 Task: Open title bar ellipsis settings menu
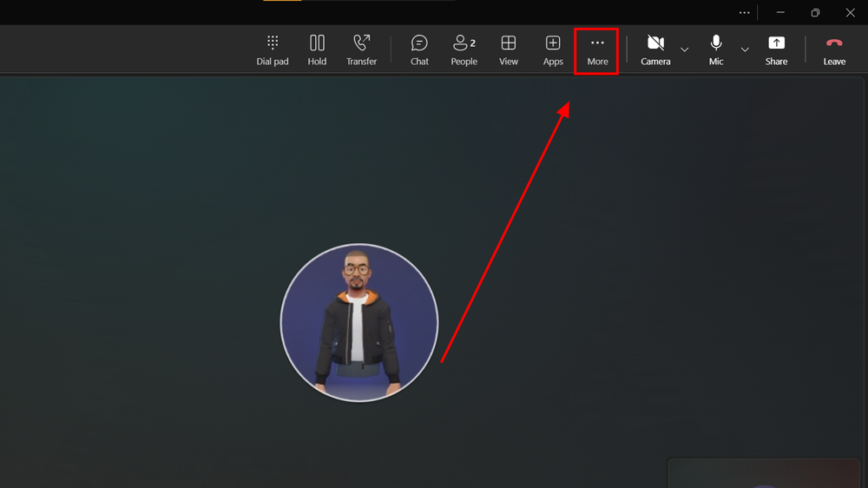pos(744,13)
